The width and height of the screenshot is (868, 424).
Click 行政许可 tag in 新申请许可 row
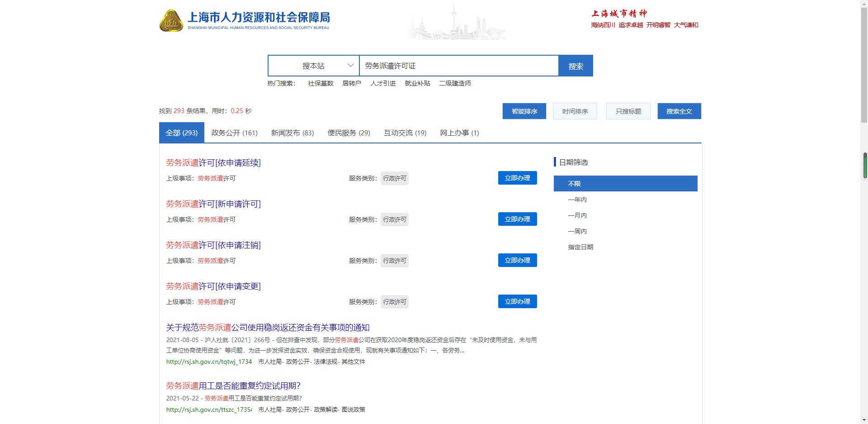(x=395, y=219)
